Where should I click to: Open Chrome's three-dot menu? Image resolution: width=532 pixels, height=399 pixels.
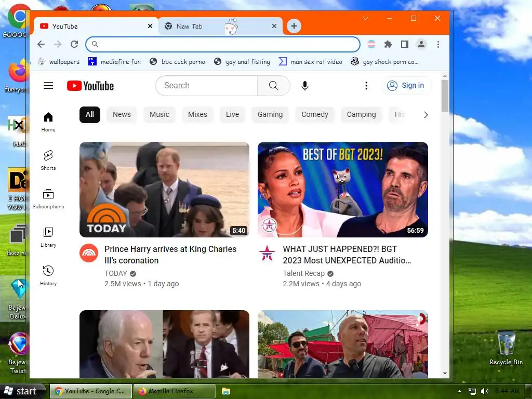[438, 44]
